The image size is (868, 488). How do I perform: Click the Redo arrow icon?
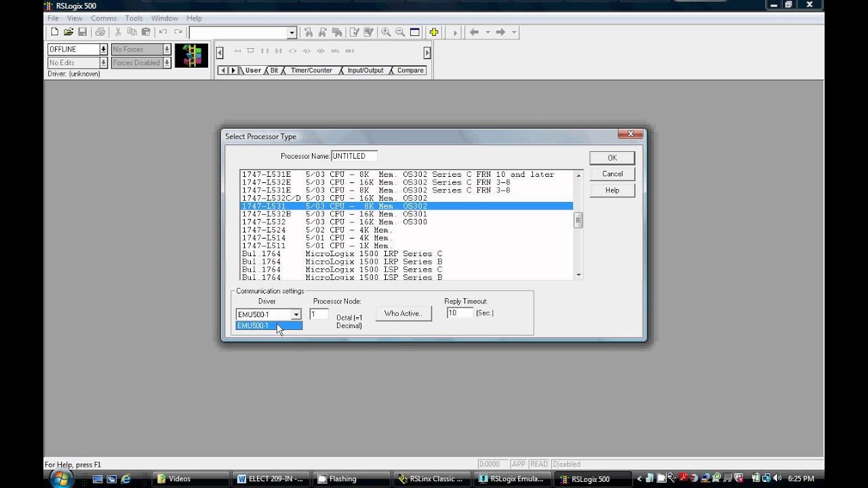178,32
